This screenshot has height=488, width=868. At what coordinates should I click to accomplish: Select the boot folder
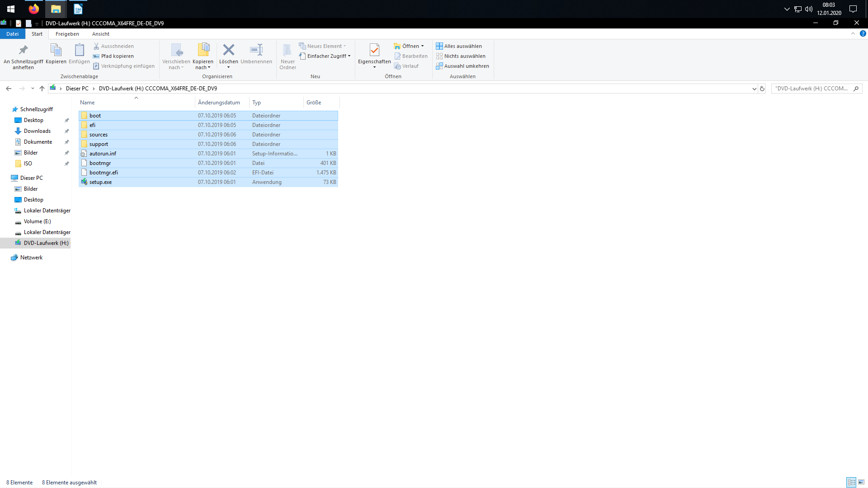[x=208, y=116]
